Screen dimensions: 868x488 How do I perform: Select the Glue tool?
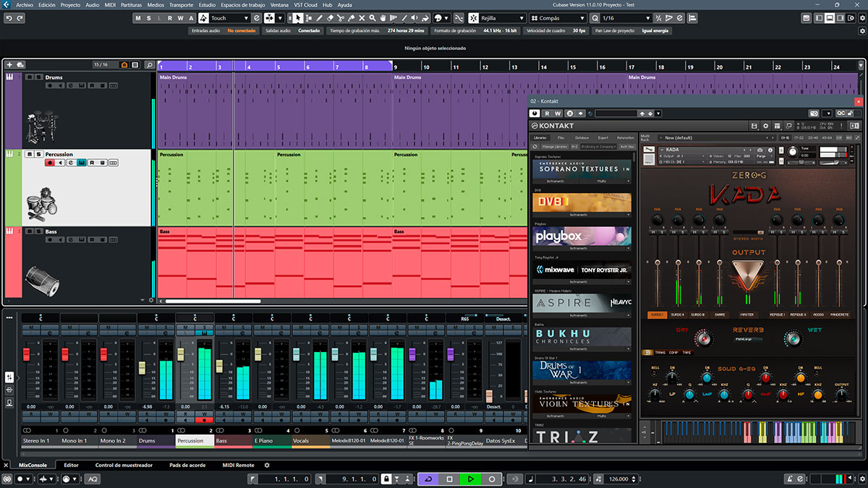[352, 18]
